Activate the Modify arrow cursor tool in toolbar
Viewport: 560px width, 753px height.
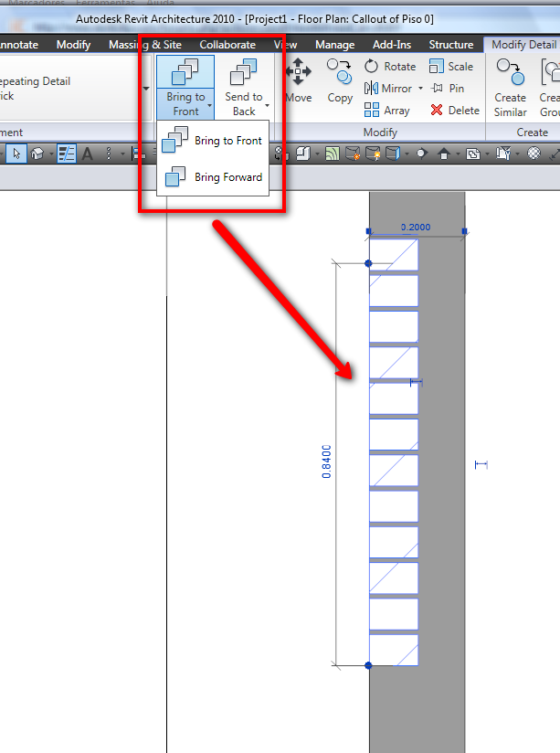[16, 154]
